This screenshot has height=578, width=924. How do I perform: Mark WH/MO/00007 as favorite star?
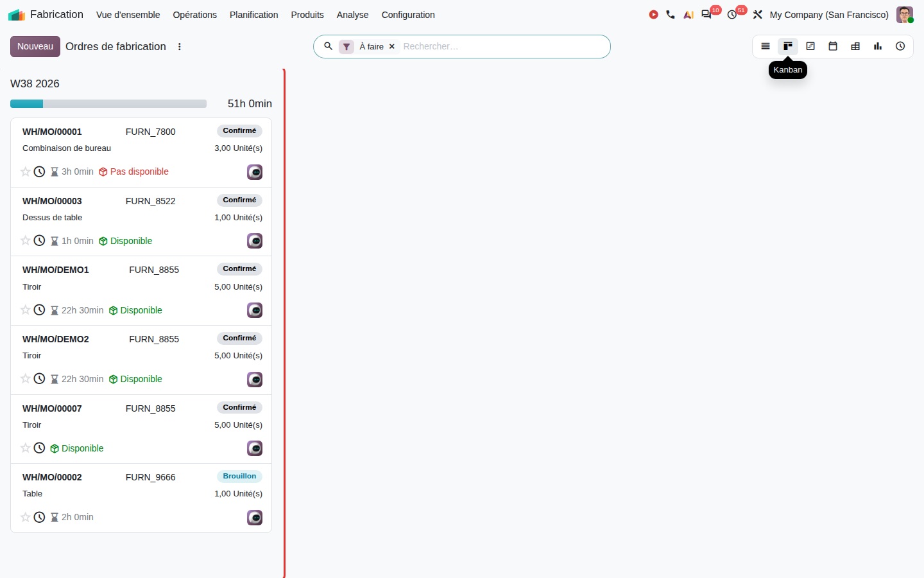click(x=26, y=448)
